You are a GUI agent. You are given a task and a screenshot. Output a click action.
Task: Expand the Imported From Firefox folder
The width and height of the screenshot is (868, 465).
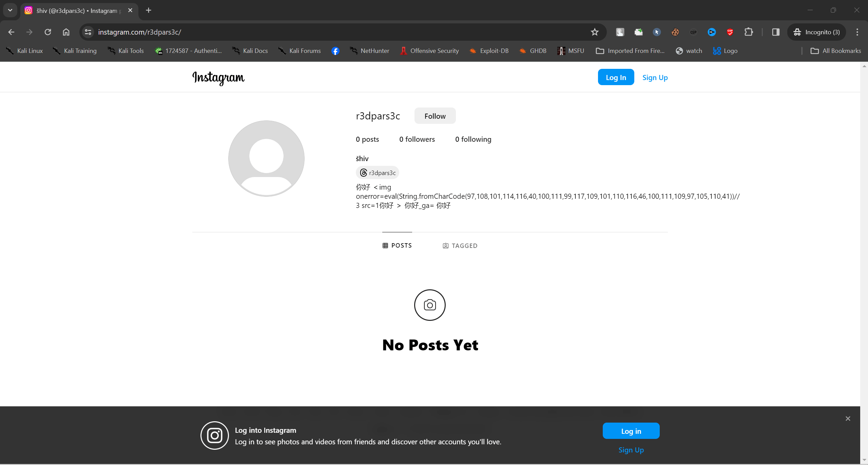coord(630,51)
